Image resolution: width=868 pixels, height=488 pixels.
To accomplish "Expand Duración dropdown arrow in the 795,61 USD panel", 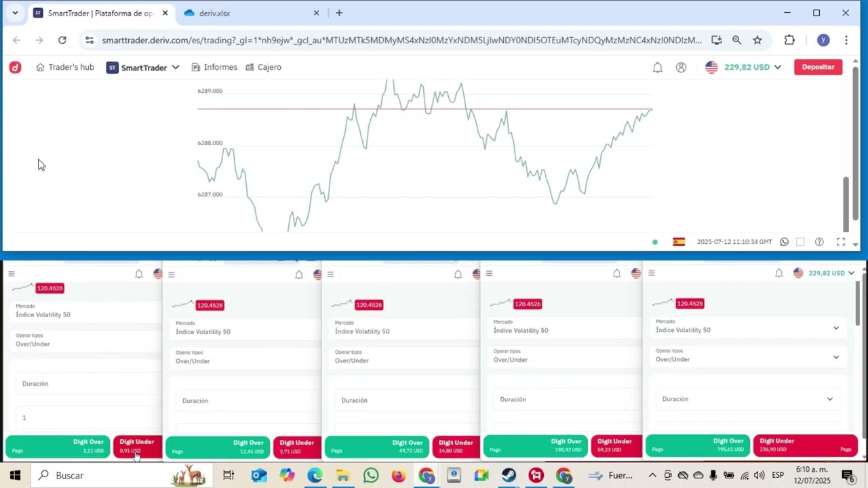I will (830, 399).
